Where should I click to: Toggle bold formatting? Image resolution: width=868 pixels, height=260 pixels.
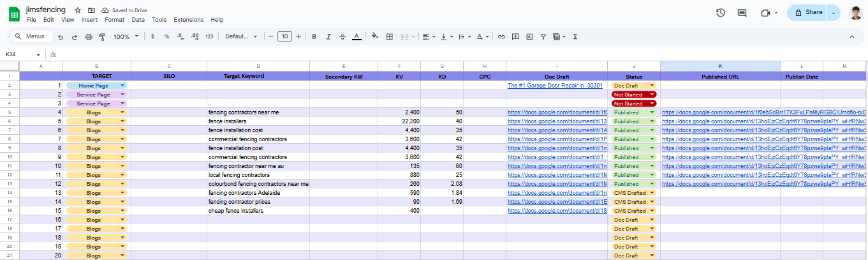point(314,37)
